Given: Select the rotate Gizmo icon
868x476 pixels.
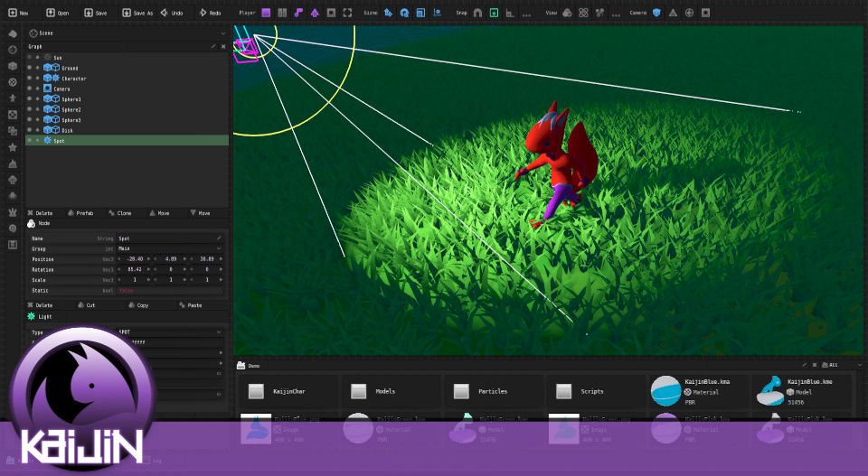Looking at the screenshot, I should click(404, 12).
